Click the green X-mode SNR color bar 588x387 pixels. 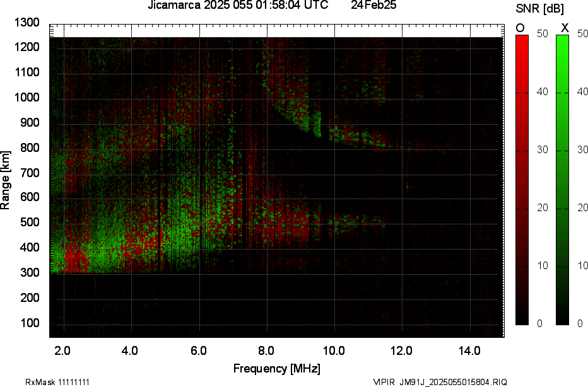pyautogui.click(x=562, y=180)
